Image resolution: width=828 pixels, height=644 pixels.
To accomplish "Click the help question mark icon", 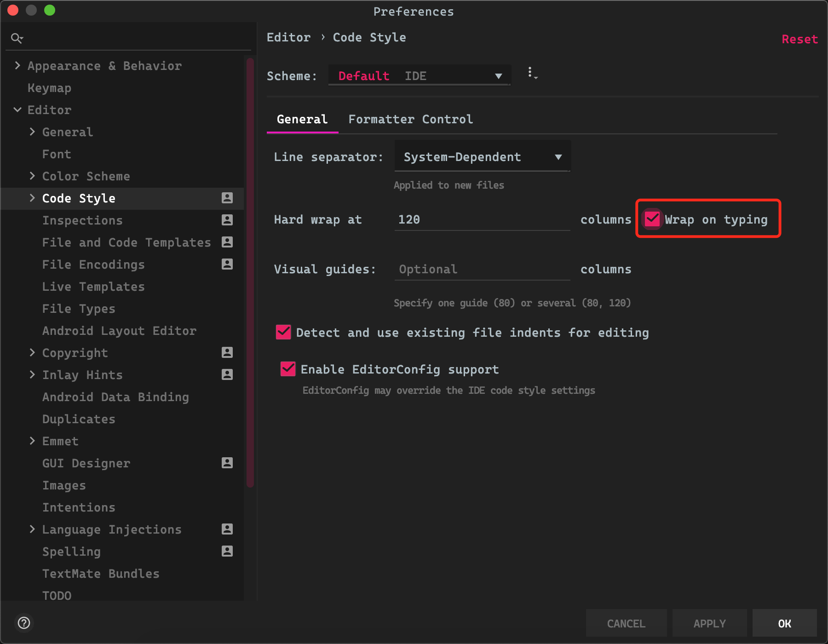I will tap(24, 623).
